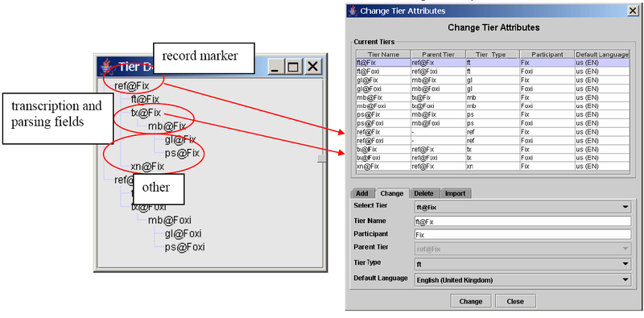644x318 pixels.
Task: Open the Select Tier dropdown
Action: [522, 207]
